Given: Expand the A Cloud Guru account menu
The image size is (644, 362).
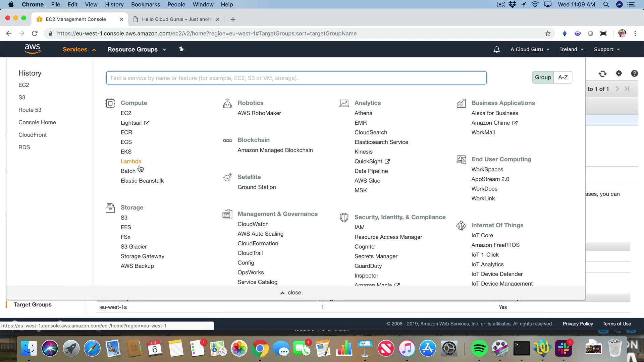Looking at the screenshot, I should tap(530, 49).
